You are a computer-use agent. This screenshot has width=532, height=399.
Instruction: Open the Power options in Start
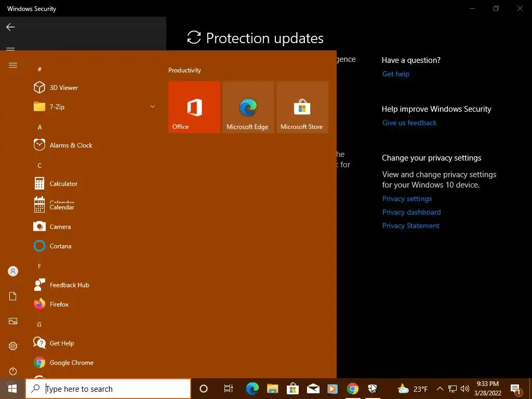(x=13, y=371)
